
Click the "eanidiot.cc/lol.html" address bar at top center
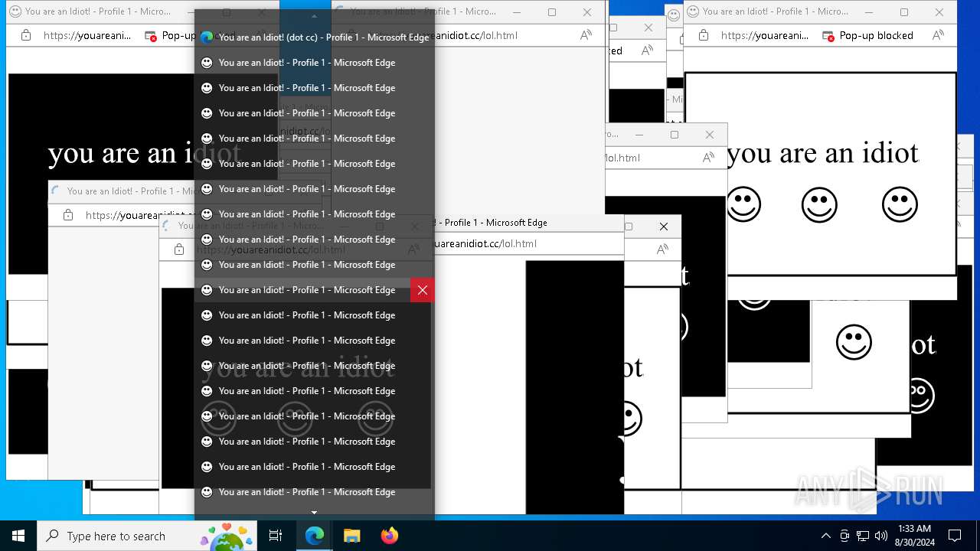(476, 36)
